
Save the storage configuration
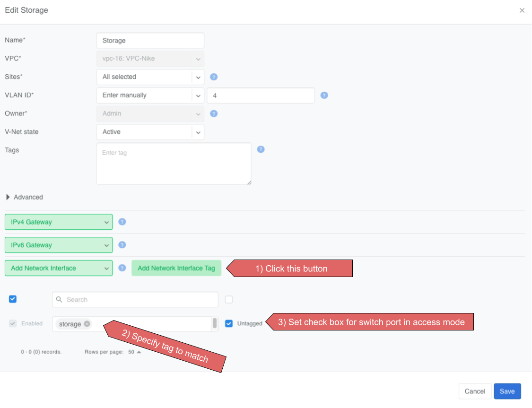click(507, 391)
